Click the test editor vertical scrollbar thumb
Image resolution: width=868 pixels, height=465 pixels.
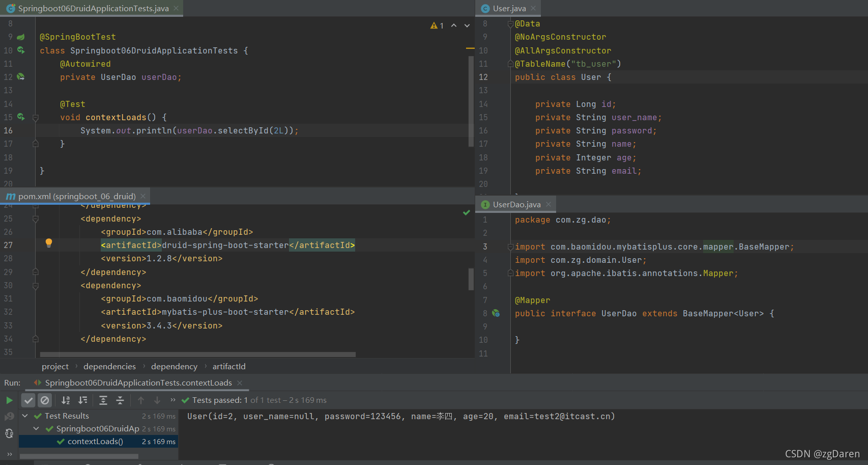tap(471, 101)
